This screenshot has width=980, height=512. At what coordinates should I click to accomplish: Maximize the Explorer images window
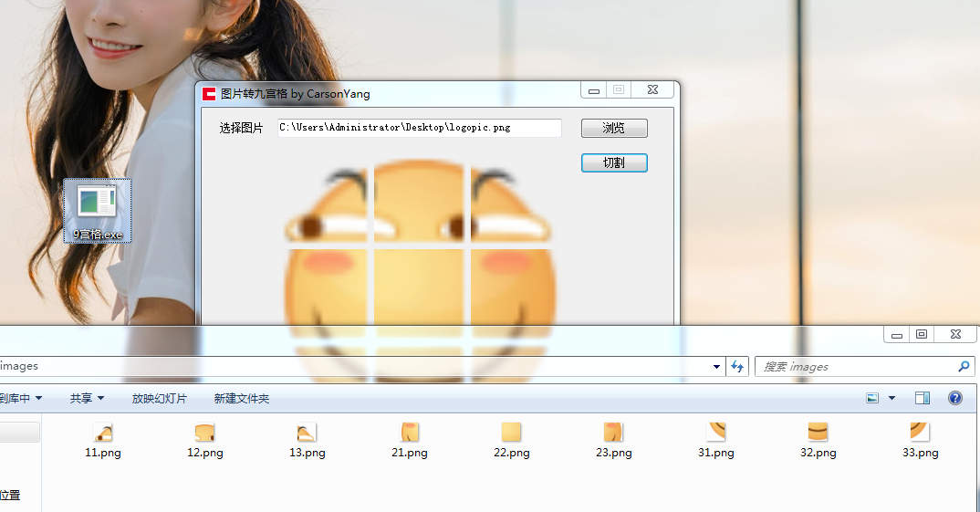point(922,334)
